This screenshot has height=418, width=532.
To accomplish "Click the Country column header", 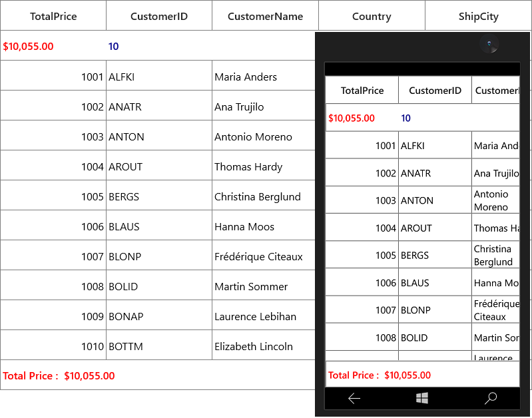I will point(372,15).
